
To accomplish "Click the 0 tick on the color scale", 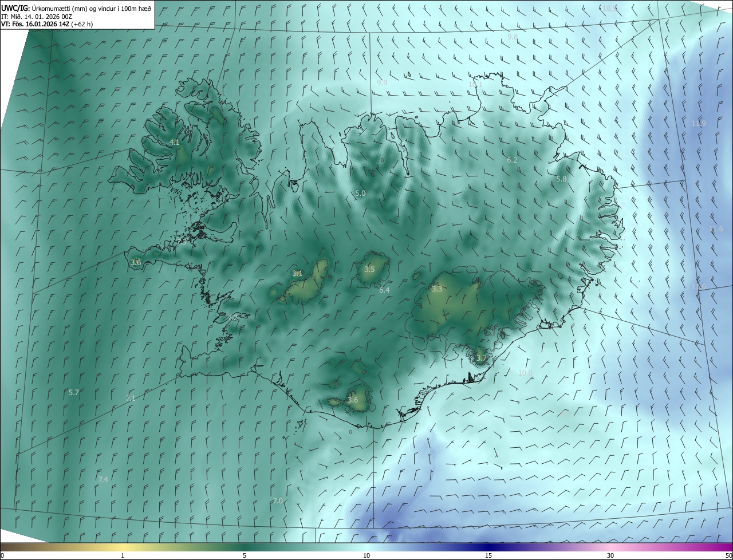I will 2,555.
